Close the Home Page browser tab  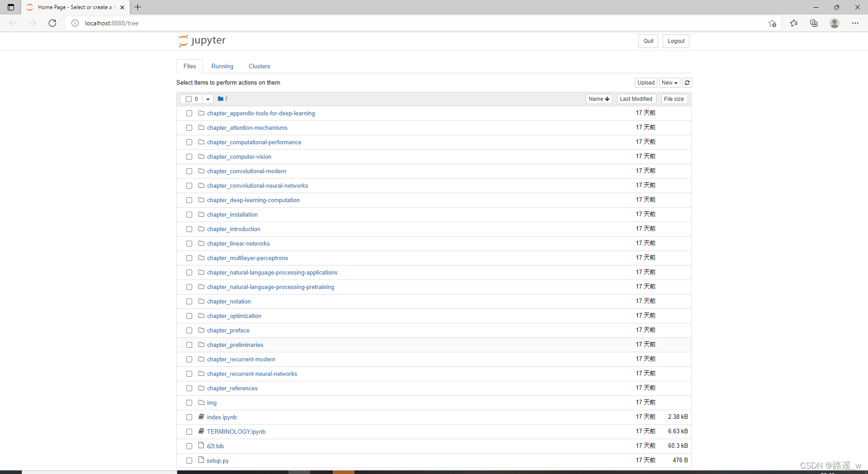click(x=123, y=7)
